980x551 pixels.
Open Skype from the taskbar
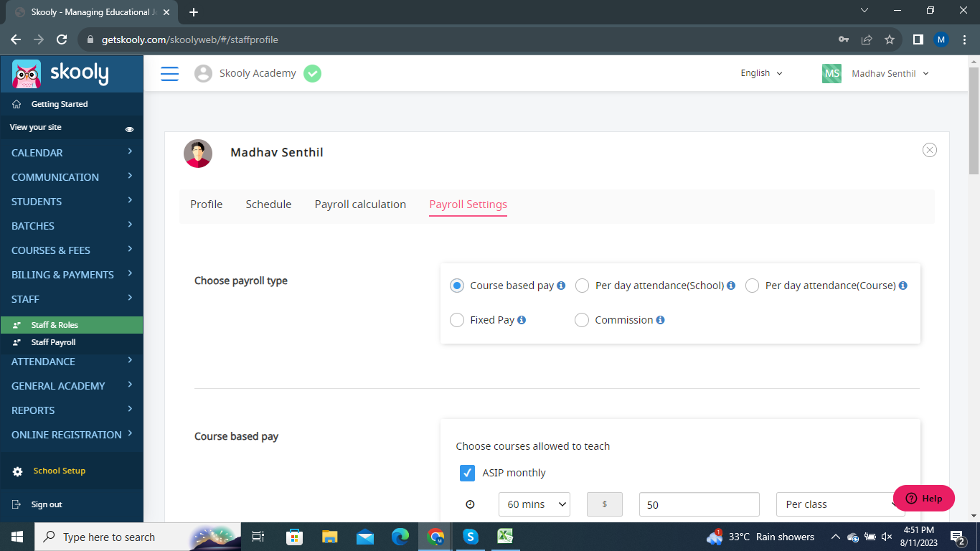(x=471, y=537)
